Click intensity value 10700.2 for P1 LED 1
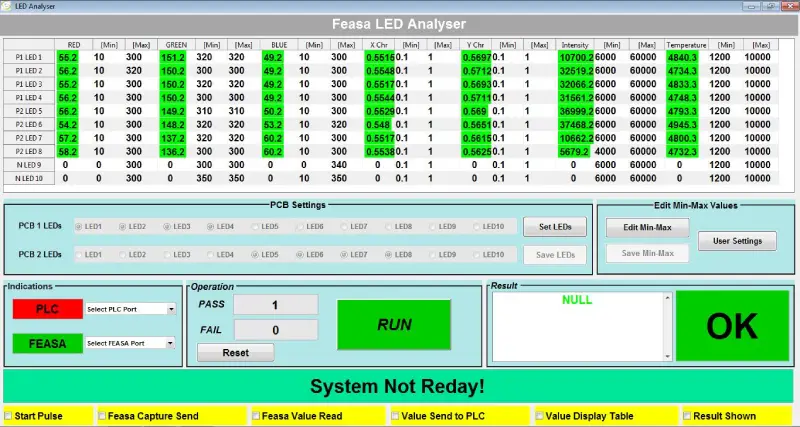Viewport: 800px width, 427px height. tap(576, 58)
